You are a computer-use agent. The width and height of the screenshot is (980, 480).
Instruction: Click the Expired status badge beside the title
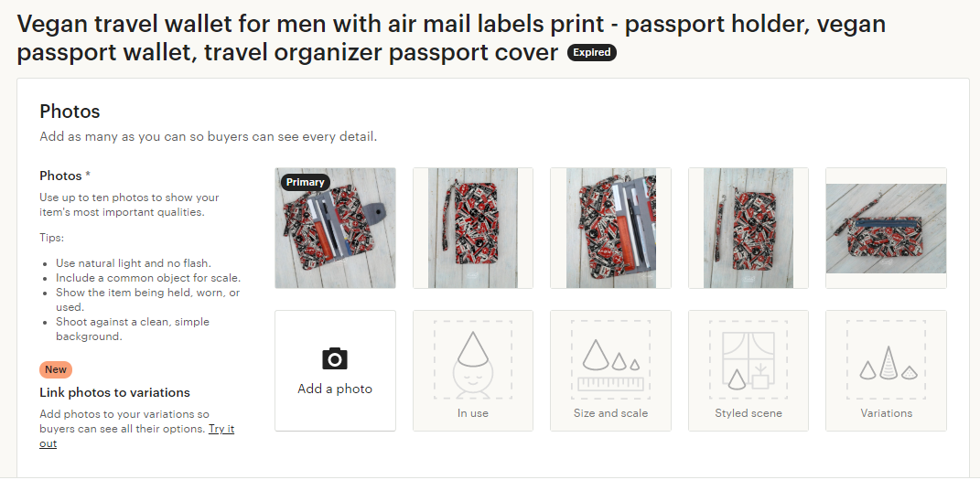pos(592,52)
